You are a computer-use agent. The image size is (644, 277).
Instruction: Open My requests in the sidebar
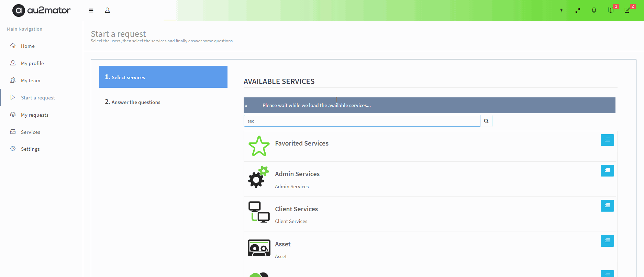click(x=34, y=115)
